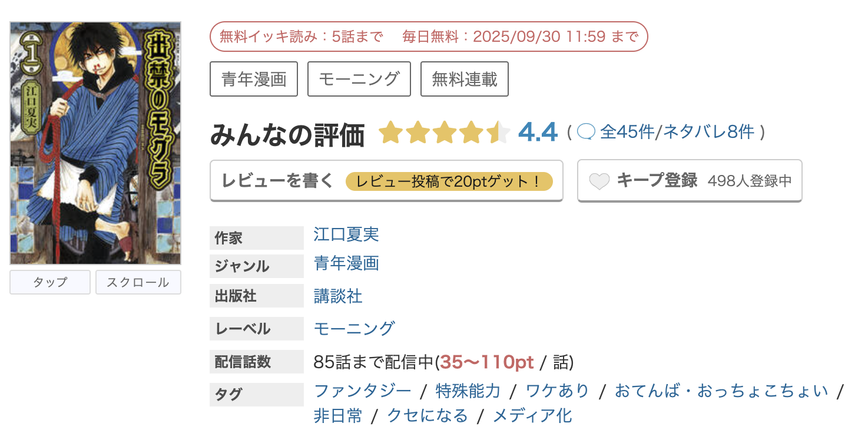
Task: Click レビューを書く to write a review
Action: 277,180
